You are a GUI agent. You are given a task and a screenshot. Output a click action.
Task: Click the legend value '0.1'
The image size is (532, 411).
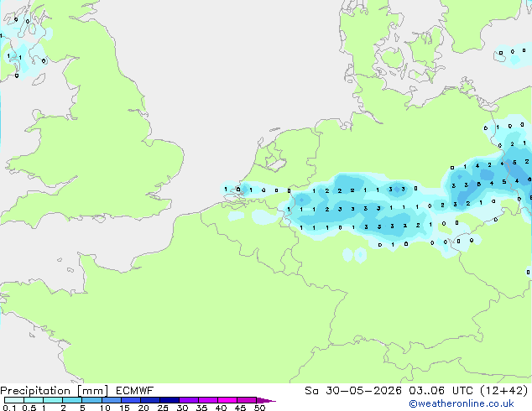[x=9, y=408]
